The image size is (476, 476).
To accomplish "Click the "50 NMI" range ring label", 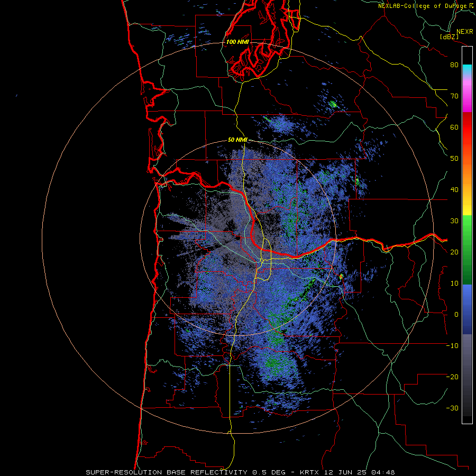I will pyautogui.click(x=237, y=140).
